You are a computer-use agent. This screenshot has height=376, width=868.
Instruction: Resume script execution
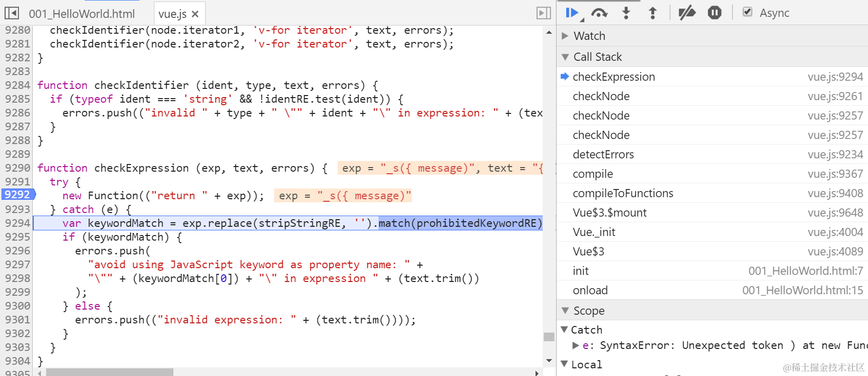coord(573,13)
